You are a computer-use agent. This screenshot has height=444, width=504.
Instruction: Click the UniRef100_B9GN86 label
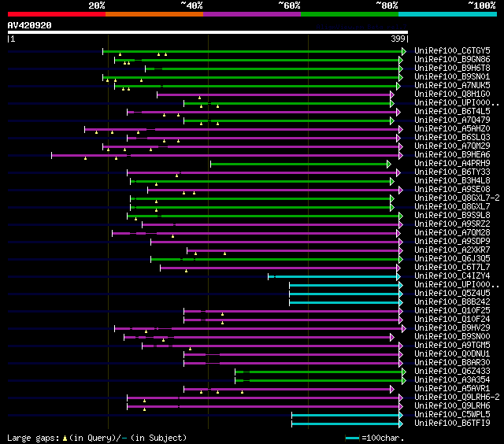tap(452, 59)
